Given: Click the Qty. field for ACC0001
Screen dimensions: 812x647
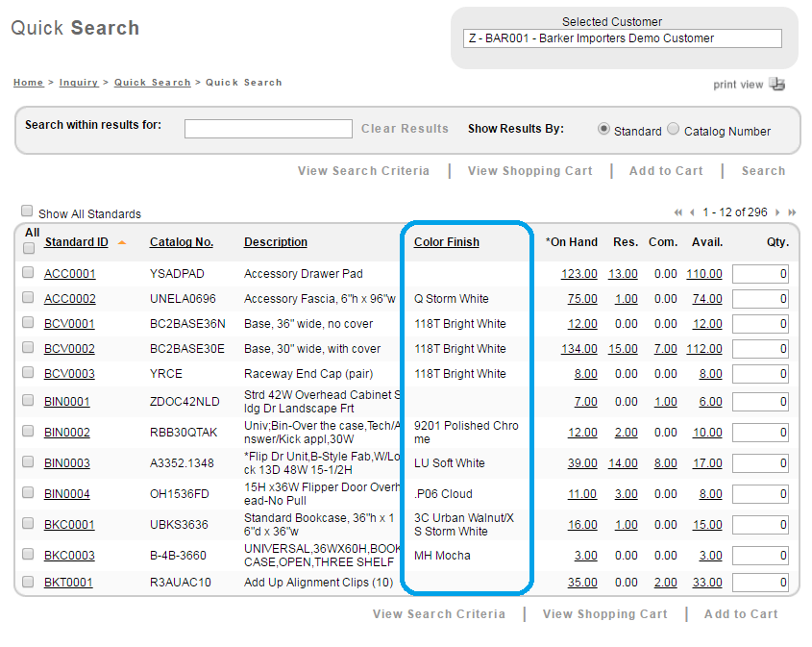Looking at the screenshot, I should pyautogui.click(x=760, y=274).
